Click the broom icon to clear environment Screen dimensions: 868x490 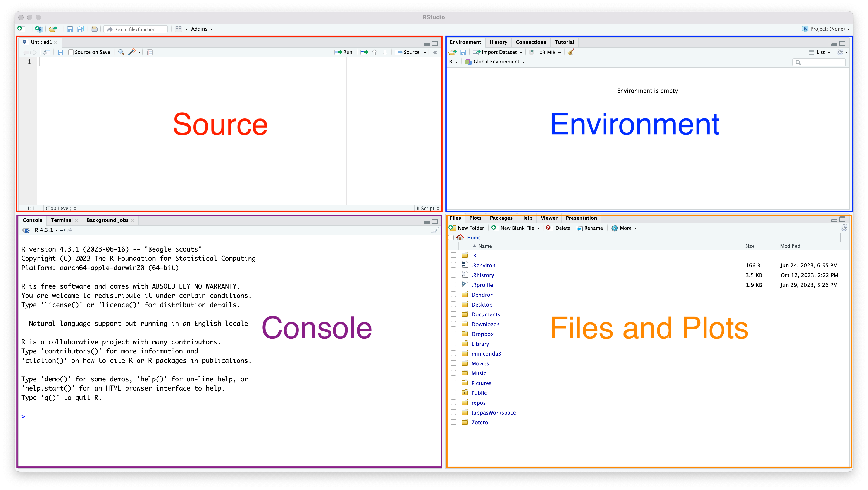click(571, 52)
